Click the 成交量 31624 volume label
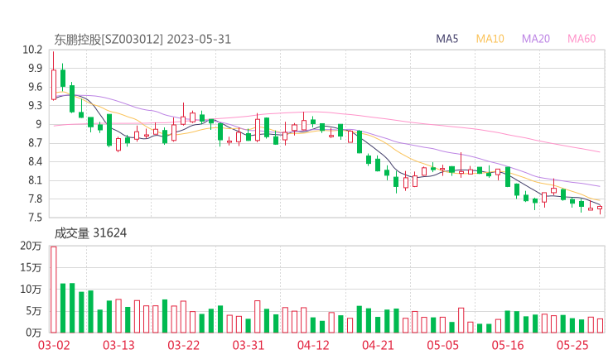The height and width of the screenshot is (364, 613). [x=90, y=233]
